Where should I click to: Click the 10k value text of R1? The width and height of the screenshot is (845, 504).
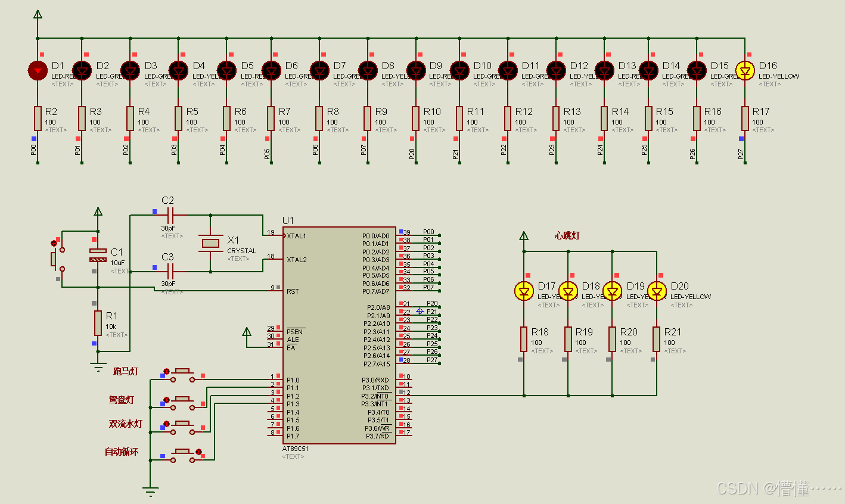(111, 326)
